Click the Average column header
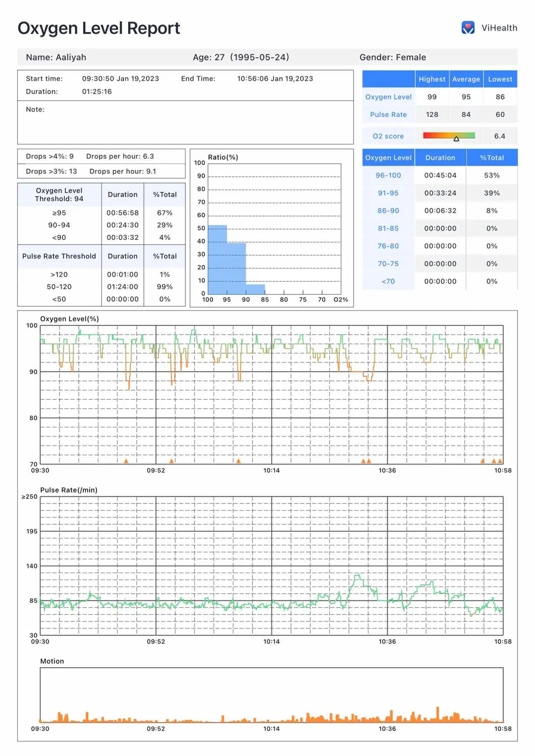This screenshot has width=535, height=756. pos(466,79)
